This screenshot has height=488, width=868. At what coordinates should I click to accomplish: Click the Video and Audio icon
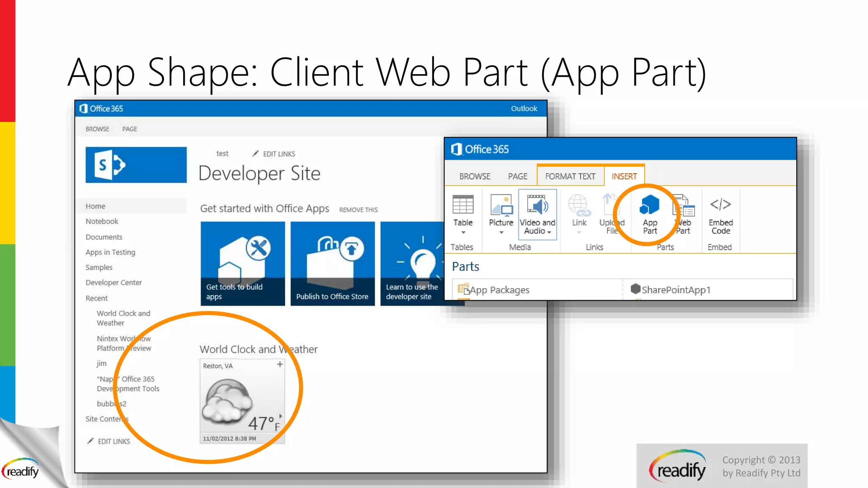pyautogui.click(x=537, y=205)
